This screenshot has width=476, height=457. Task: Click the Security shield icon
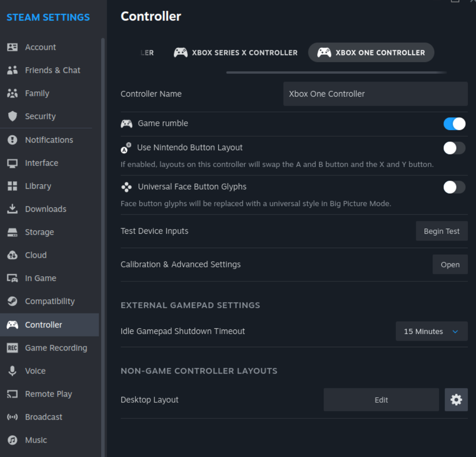click(x=12, y=116)
